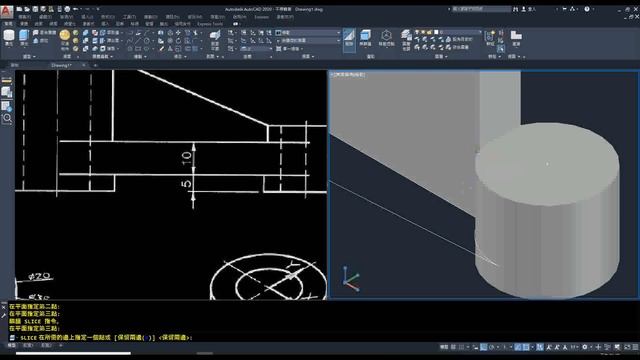
Task: Open the visual style dropdown in view panel
Action: click(308, 33)
